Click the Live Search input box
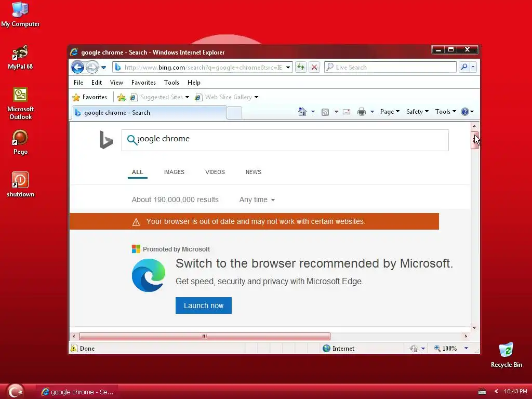The width and height of the screenshot is (532, 399). click(x=390, y=67)
